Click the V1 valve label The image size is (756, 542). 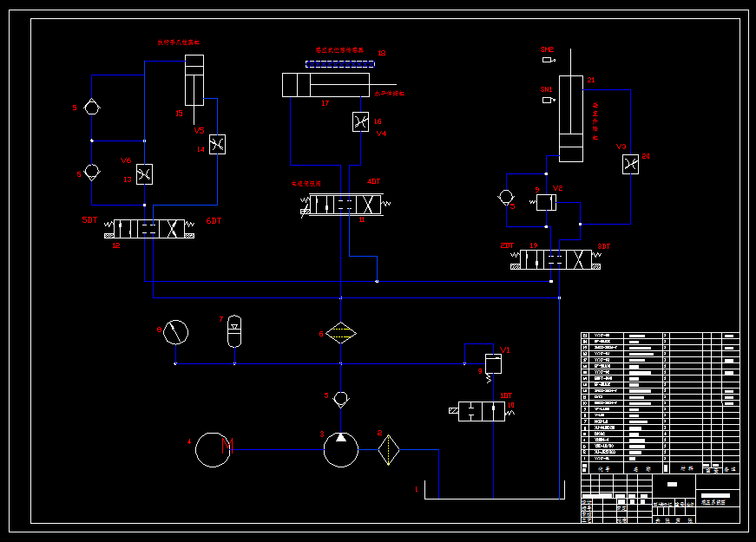tap(505, 349)
